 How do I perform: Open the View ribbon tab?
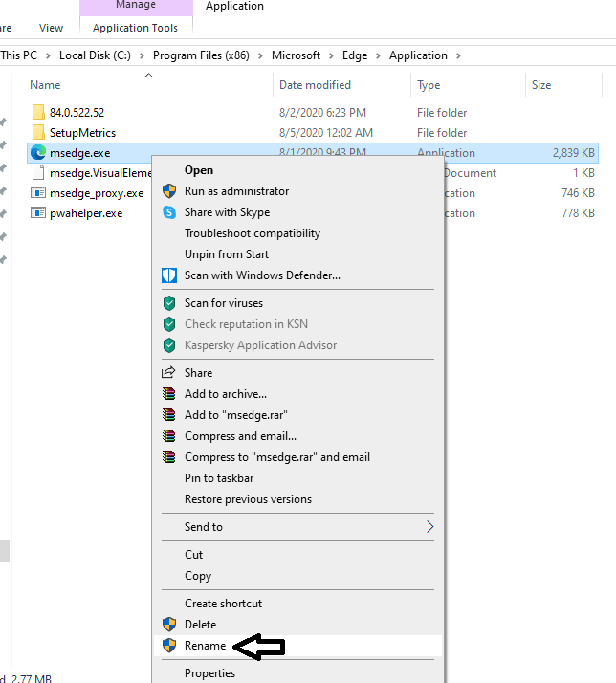[x=51, y=28]
